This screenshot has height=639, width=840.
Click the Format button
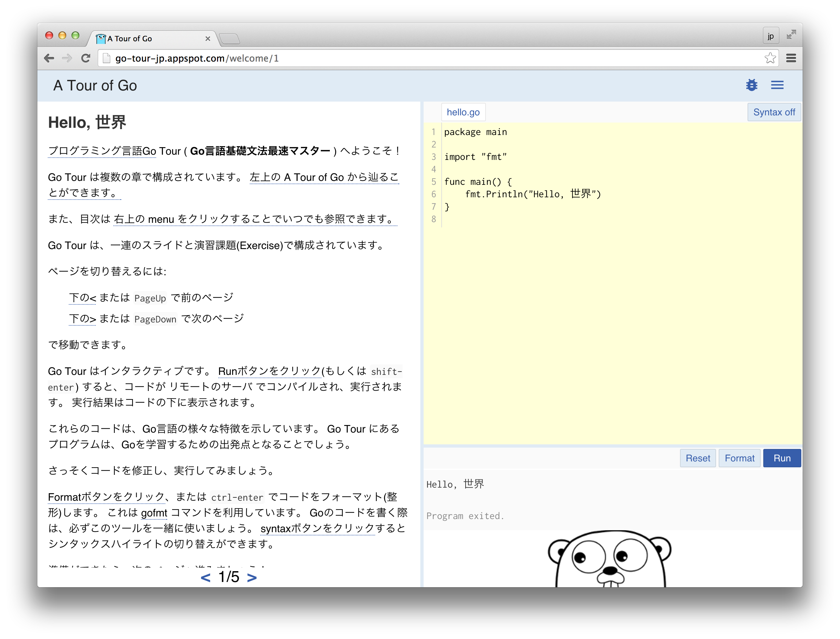739,458
